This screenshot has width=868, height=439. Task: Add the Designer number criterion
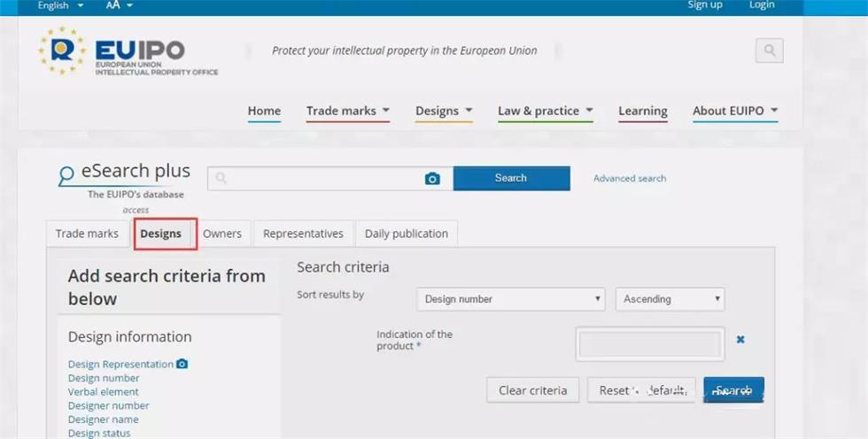(108, 406)
